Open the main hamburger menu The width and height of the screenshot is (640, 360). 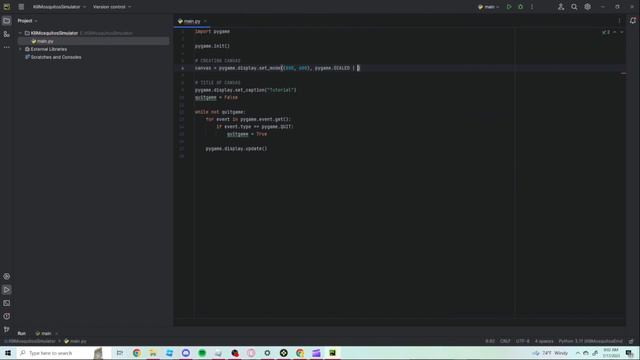click(x=21, y=7)
